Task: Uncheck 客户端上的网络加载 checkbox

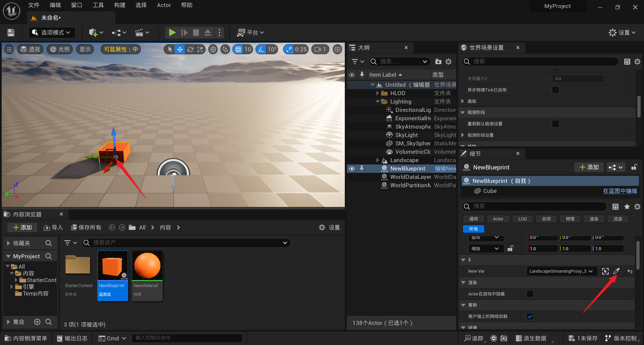Action: pos(530,316)
